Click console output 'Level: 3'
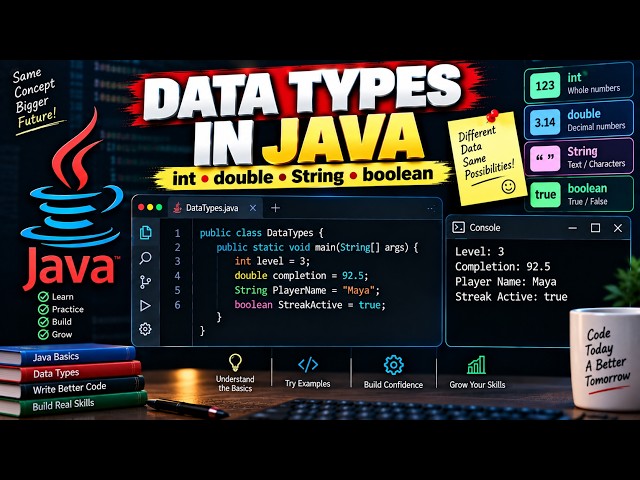The height and width of the screenshot is (480, 640). pyautogui.click(x=480, y=251)
